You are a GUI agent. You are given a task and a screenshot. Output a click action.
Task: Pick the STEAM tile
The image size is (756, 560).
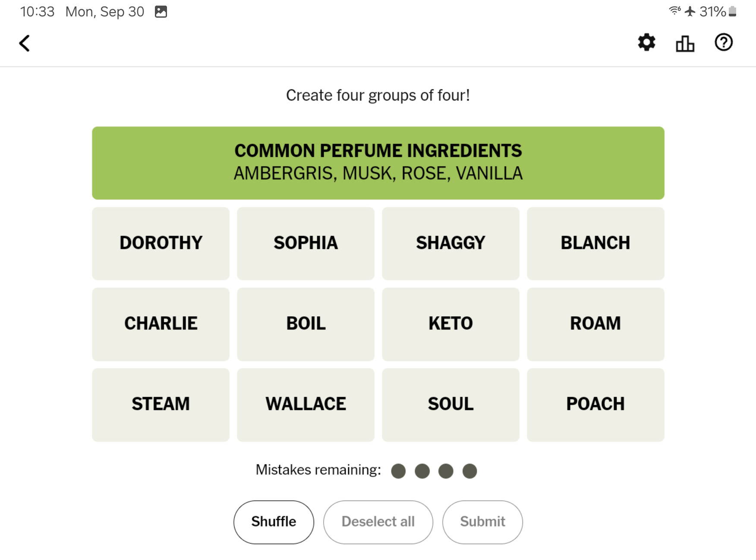(x=161, y=405)
